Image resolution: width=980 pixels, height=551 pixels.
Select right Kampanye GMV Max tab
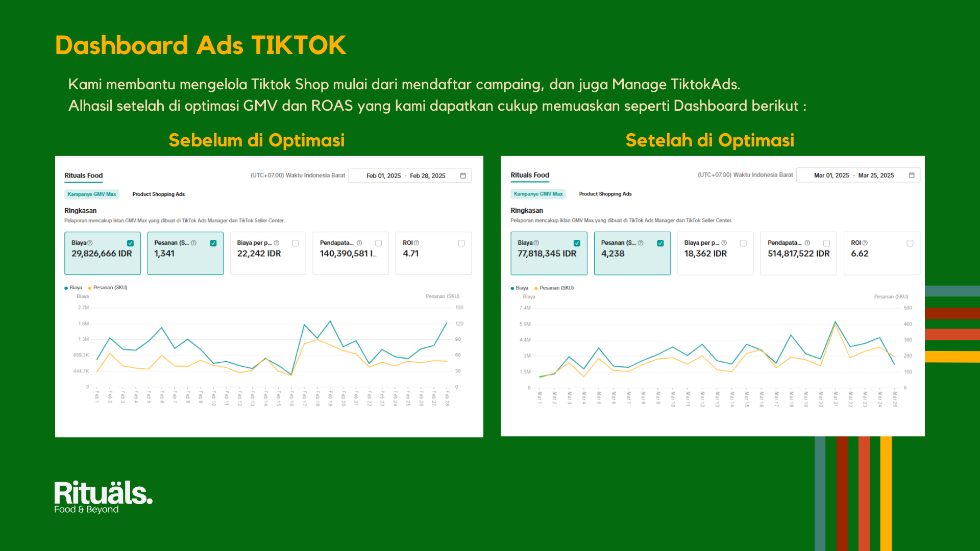[x=538, y=194]
